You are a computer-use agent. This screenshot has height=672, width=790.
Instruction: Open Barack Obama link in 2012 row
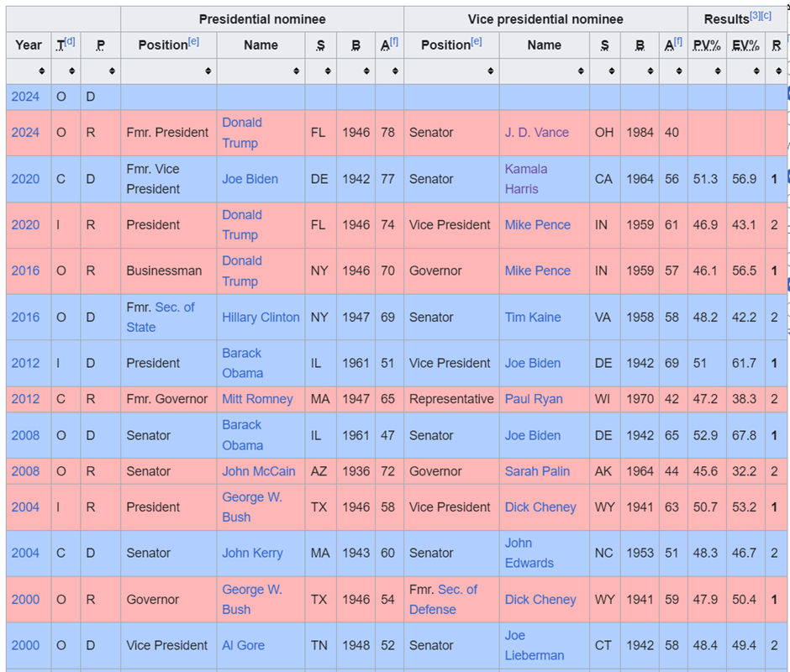click(242, 363)
